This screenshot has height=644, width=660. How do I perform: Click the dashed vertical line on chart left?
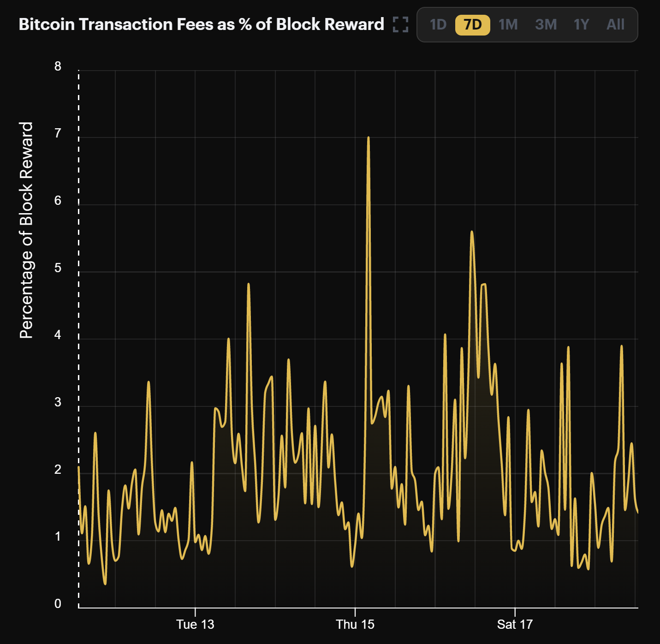coord(79,323)
